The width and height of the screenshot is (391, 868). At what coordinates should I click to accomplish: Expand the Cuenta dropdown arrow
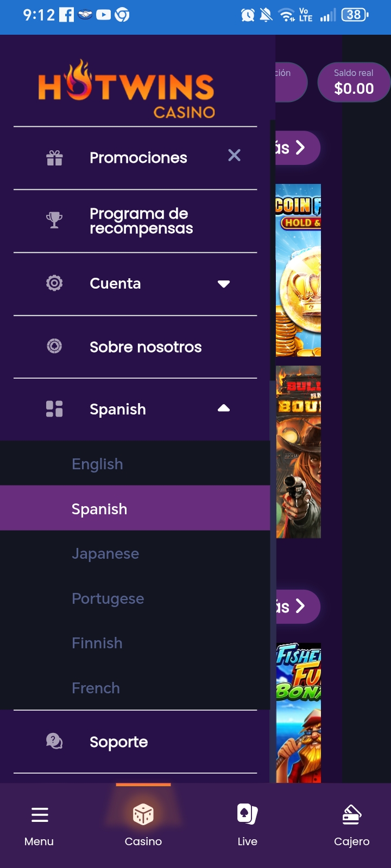[224, 284]
